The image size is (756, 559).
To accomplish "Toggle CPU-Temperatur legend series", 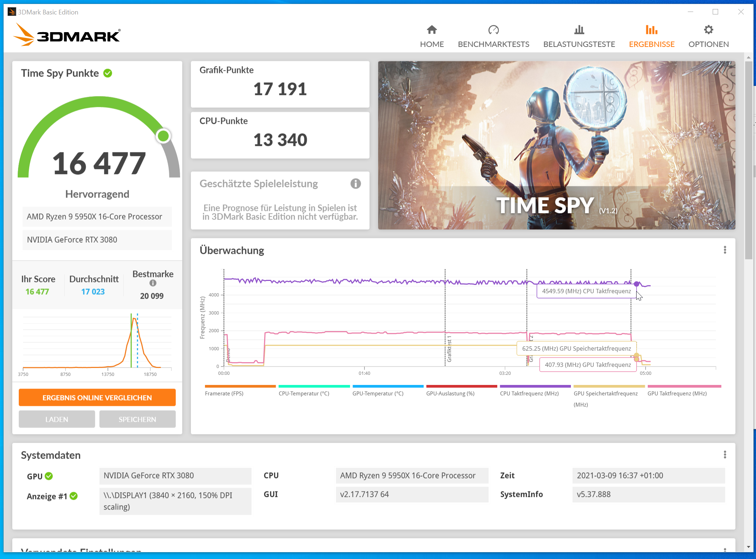I will [x=304, y=393].
